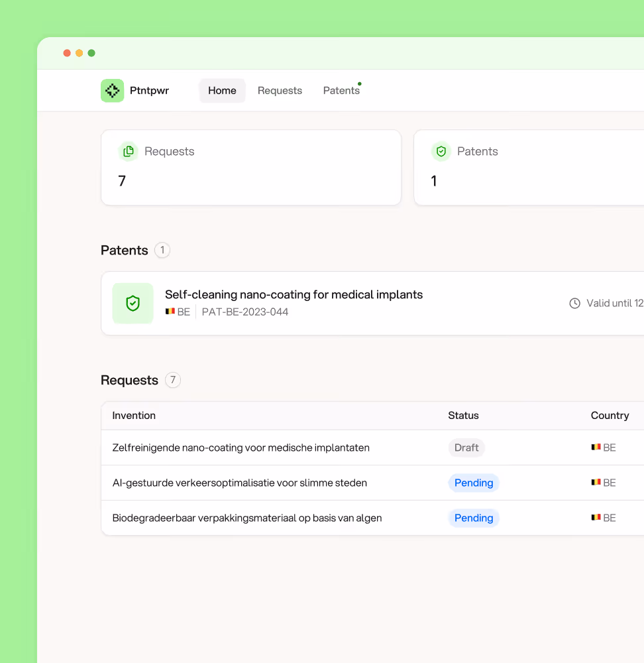644x663 pixels.
Task: Click the Patents card shield icon
Action: (x=441, y=151)
